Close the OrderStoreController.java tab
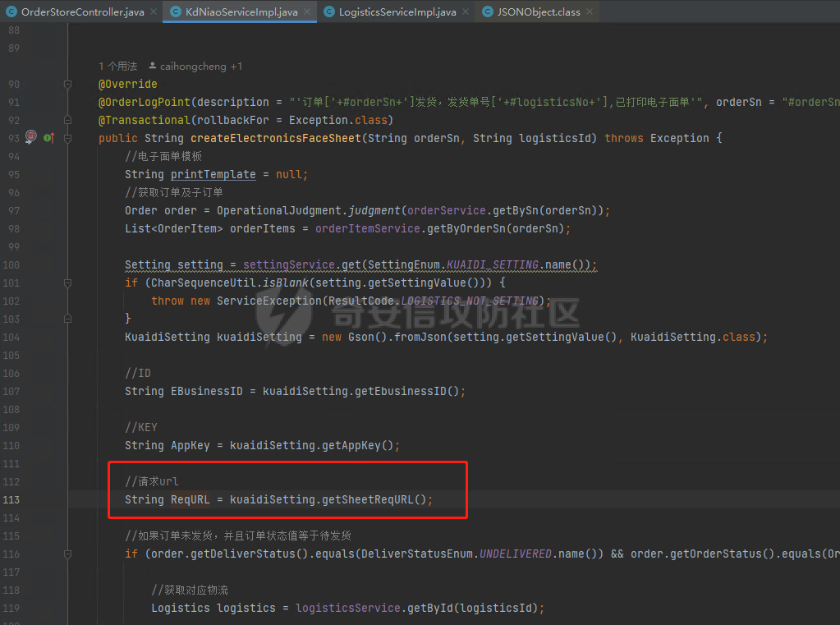840x625 pixels. point(154,12)
